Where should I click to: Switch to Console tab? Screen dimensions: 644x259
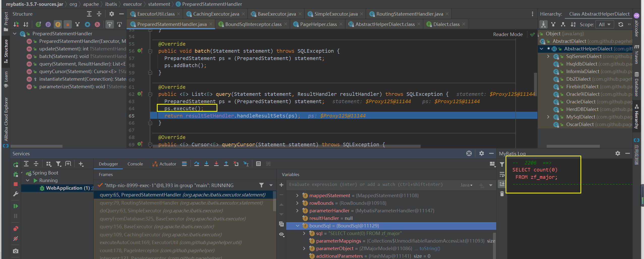tap(135, 164)
